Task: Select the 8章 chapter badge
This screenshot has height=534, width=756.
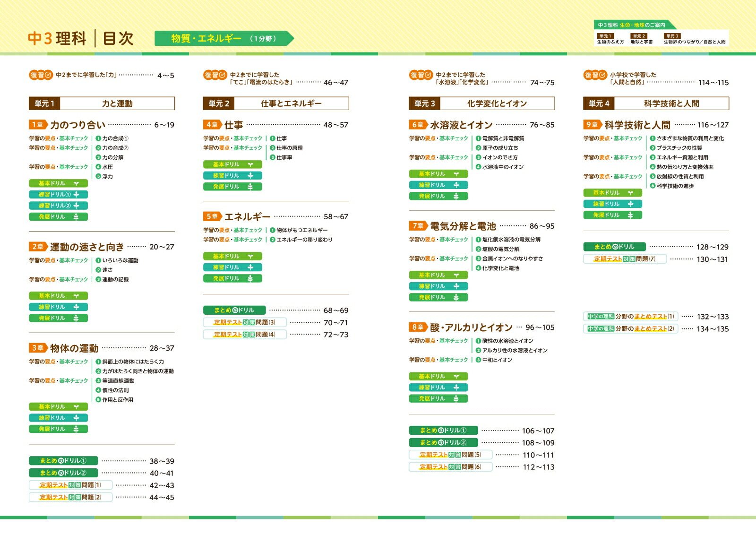Action: click(418, 327)
